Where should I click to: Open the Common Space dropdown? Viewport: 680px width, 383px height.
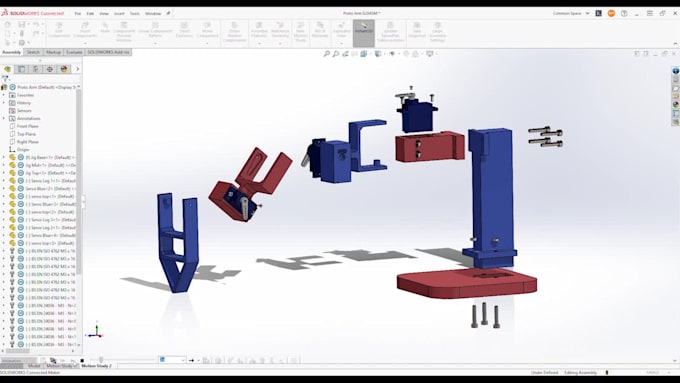pyautogui.click(x=571, y=13)
